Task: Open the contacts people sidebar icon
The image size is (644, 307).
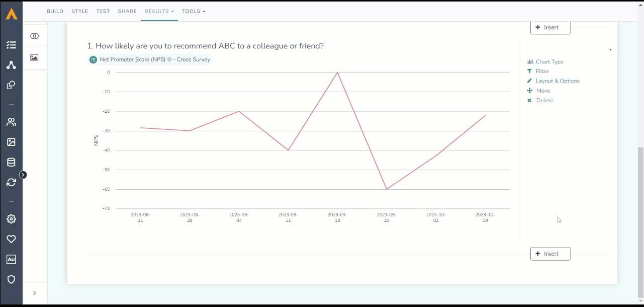Action: pos(11,122)
